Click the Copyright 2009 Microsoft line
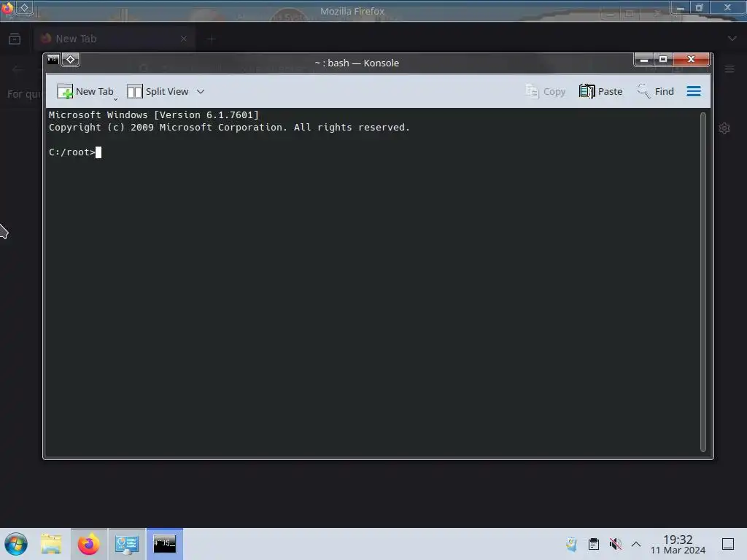The width and height of the screenshot is (747, 560). click(229, 127)
